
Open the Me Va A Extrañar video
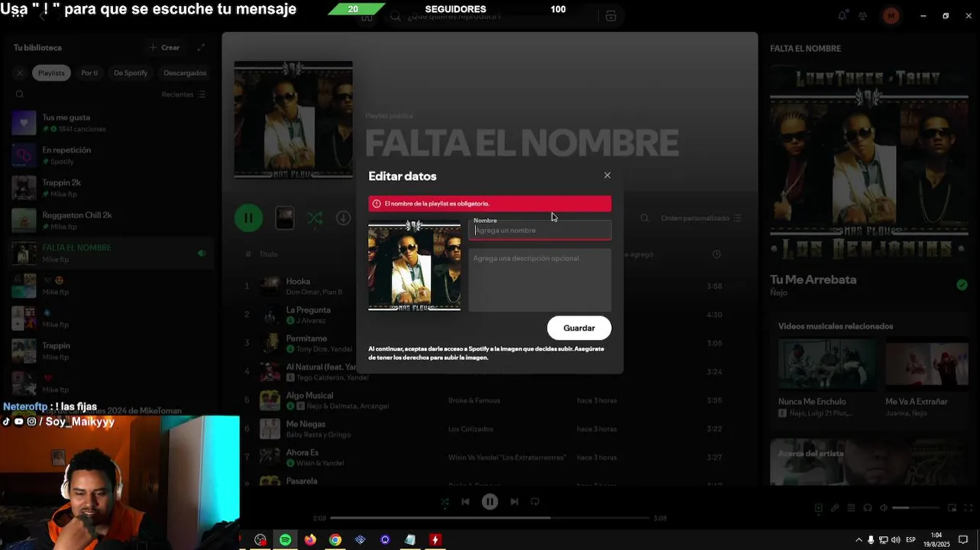[927, 364]
